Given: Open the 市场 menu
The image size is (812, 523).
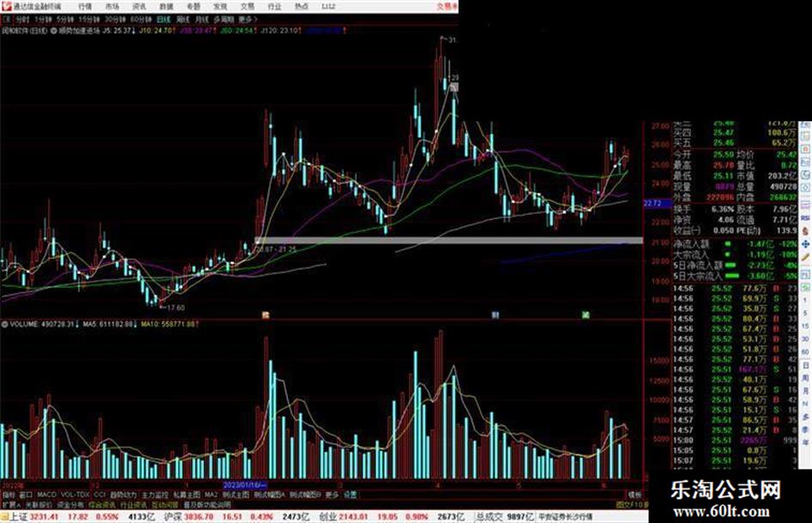Looking at the screenshot, I should click(x=112, y=7).
